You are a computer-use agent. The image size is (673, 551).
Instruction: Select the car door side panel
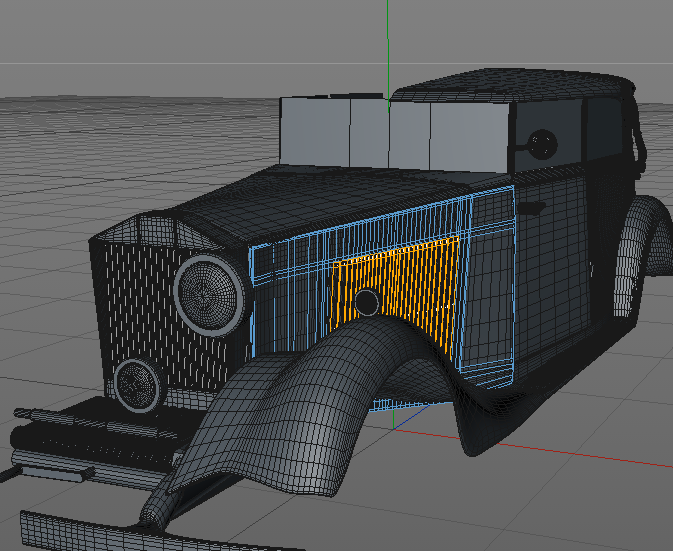(x=554, y=270)
